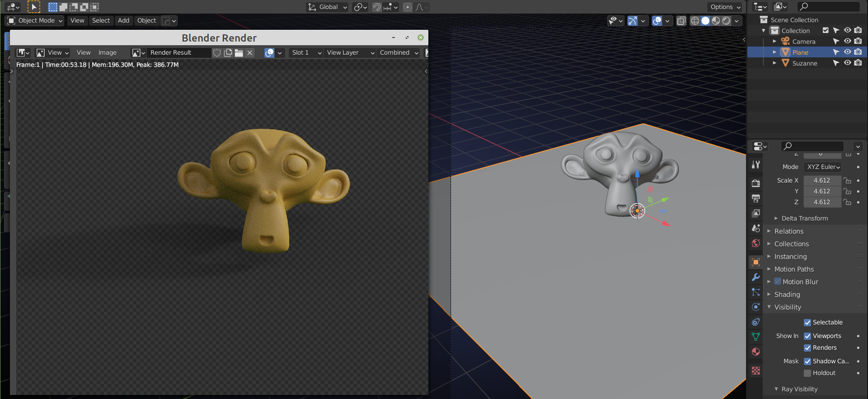Open the View menu next to Image in render window
Viewport: 868px width, 399px height.
(x=84, y=53)
